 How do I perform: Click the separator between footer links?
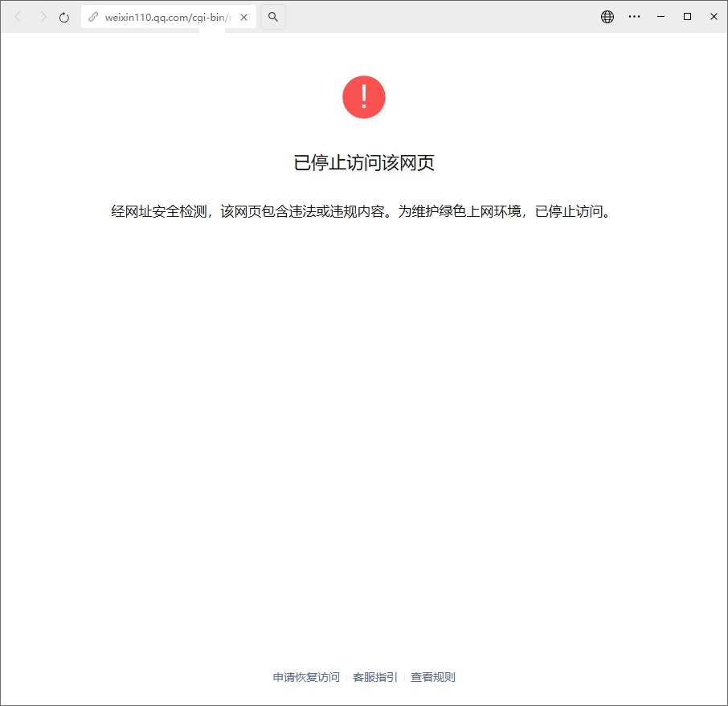tap(347, 677)
